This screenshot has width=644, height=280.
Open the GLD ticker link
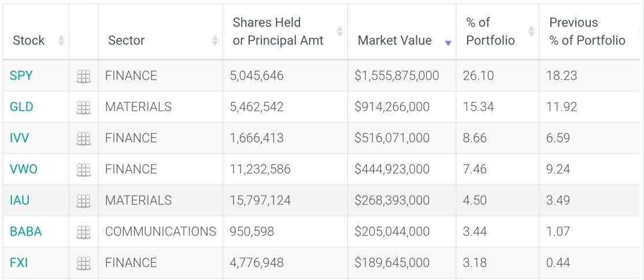(21, 107)
